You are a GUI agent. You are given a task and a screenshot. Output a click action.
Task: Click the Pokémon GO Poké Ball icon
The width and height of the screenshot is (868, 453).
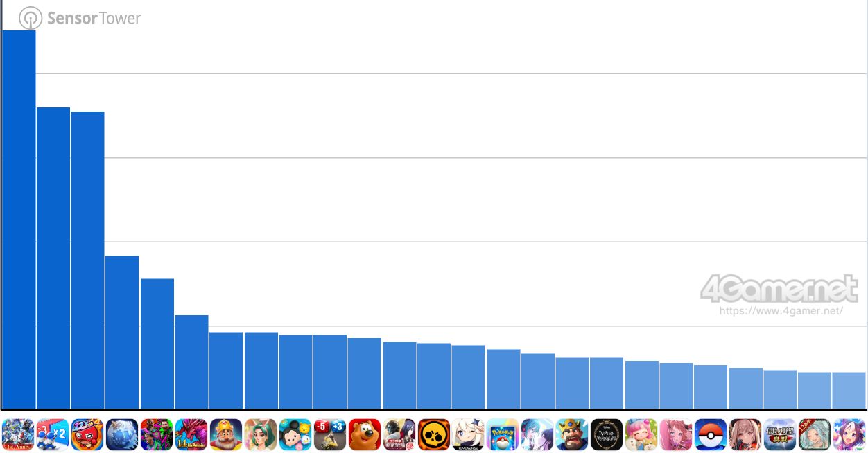[711, 434]
